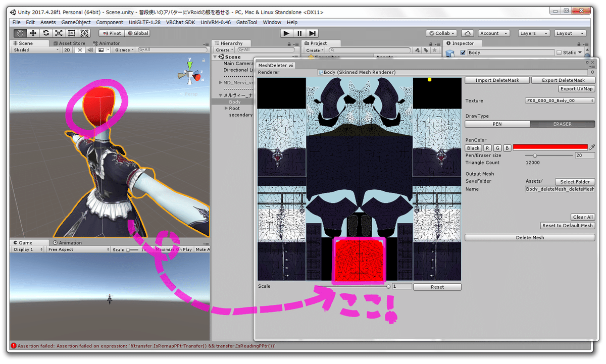
Task: Click the Step frame button
Action: click(313, 33)
